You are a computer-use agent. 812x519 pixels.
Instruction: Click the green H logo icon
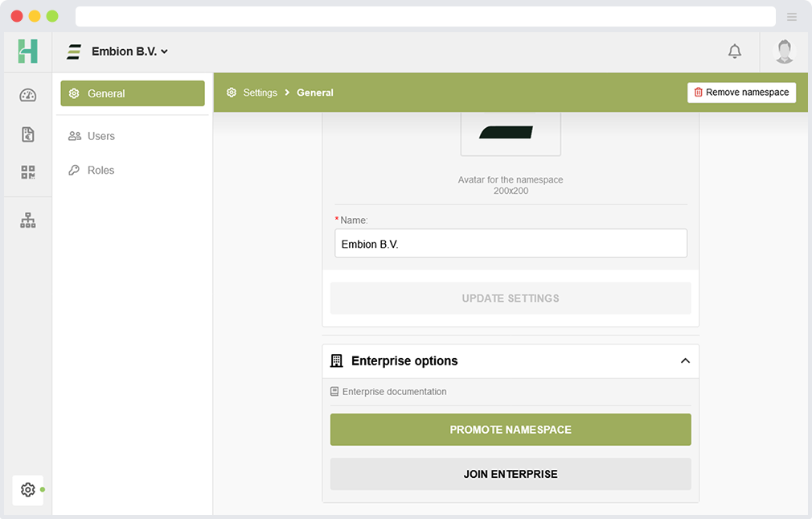pyautogui.click(x=28, y=51)
